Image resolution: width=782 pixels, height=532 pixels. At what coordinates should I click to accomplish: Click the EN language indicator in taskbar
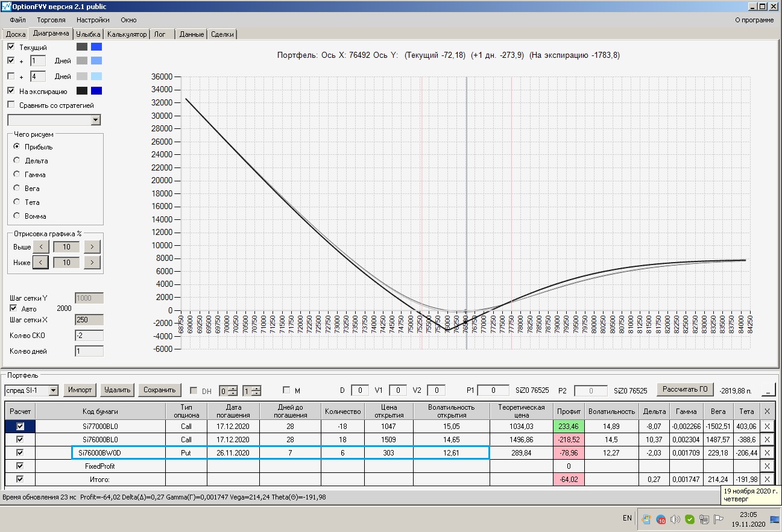627,518
